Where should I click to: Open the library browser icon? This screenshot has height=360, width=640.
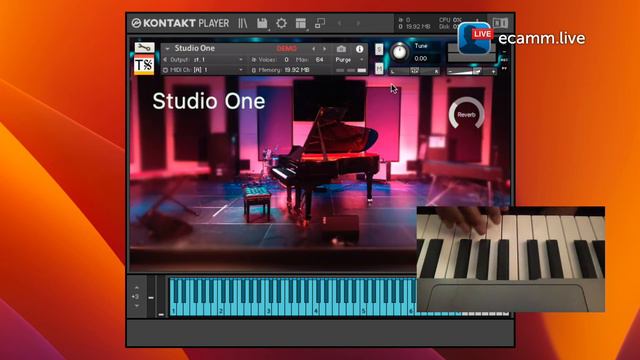[x=243, y=23]
